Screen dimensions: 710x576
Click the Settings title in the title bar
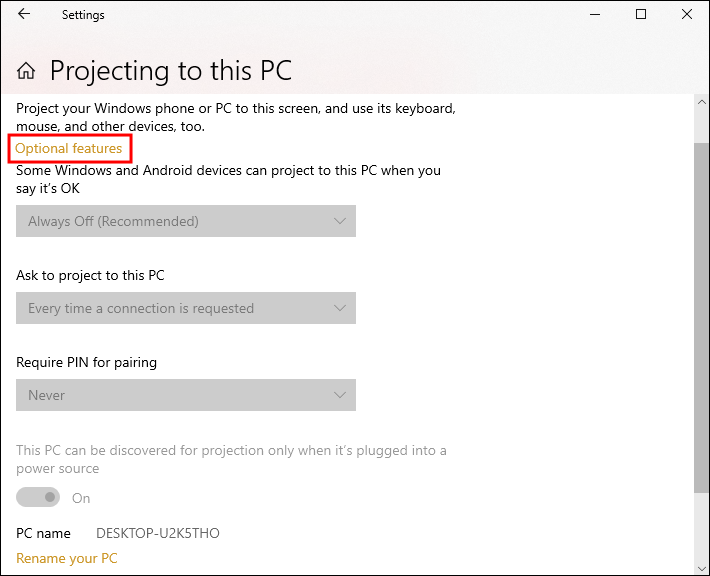83,15
